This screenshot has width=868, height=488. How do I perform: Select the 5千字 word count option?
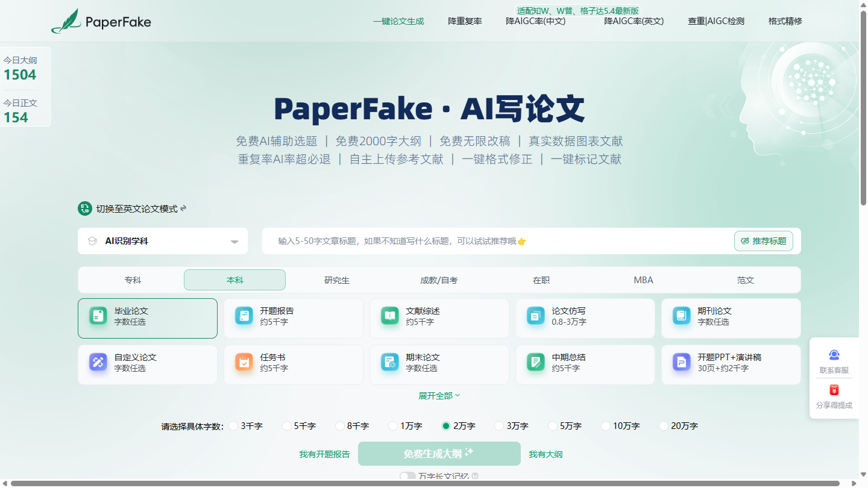(286, 426)
